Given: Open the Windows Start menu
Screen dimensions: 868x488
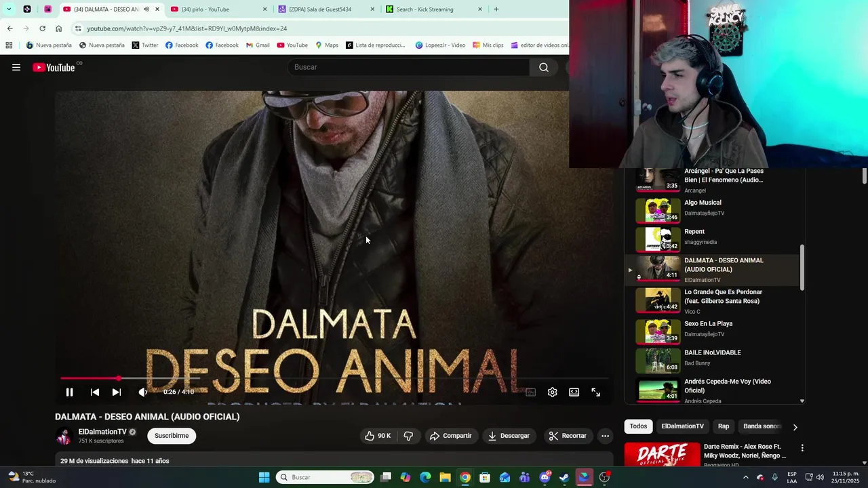Looking at the screenshot, I should [x=264, y=477].
